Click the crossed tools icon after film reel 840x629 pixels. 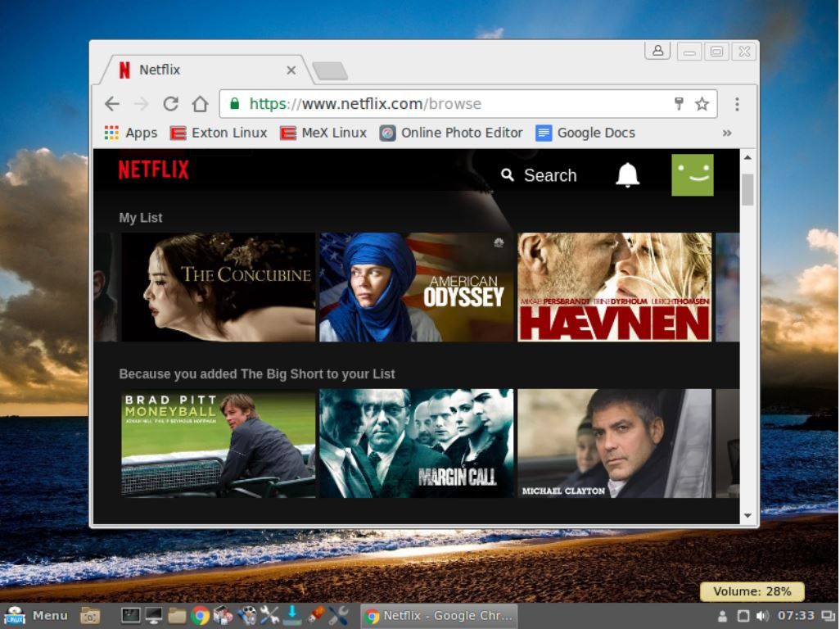pos(269,616)
